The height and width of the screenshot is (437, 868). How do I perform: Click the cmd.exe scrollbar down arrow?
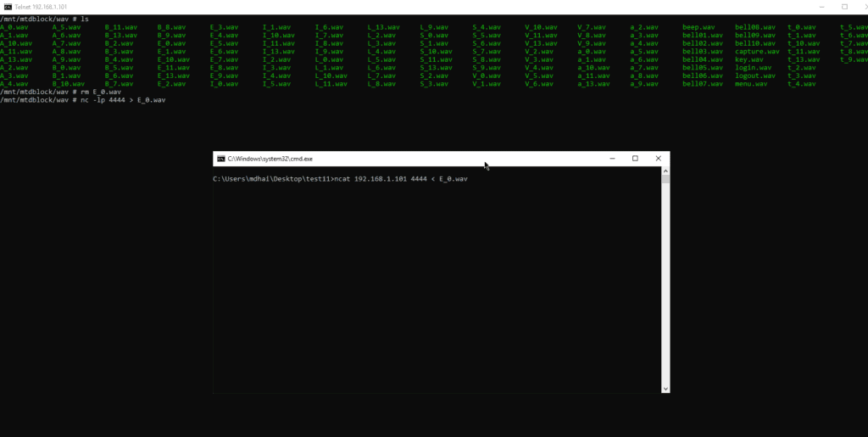[x=665, y=388]
